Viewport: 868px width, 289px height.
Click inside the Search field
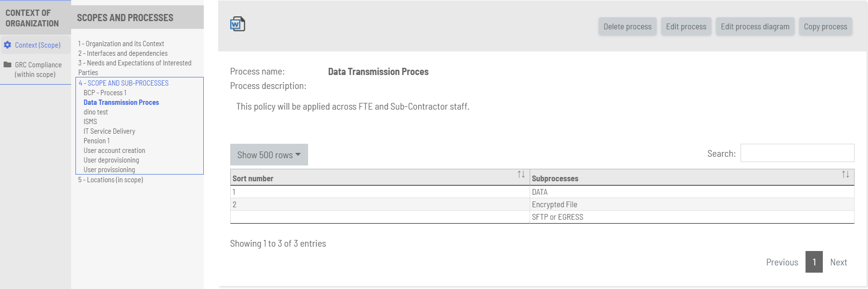tap(797, 152)
